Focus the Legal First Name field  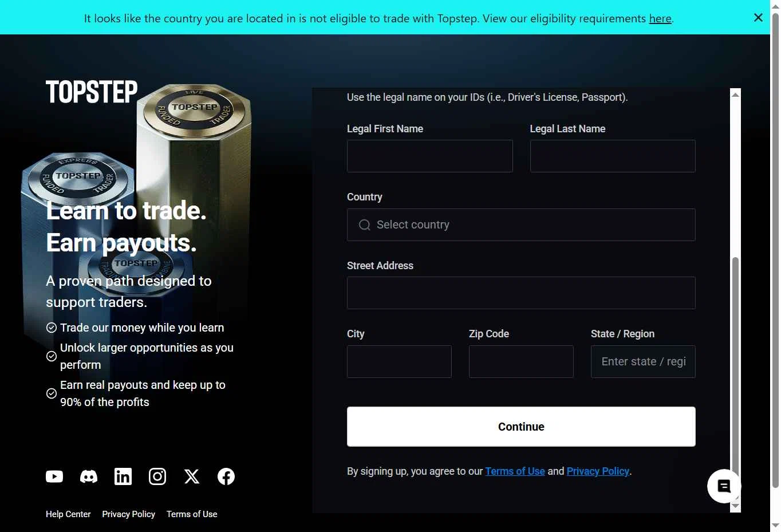pyautogui.click(x=430, y=156)
